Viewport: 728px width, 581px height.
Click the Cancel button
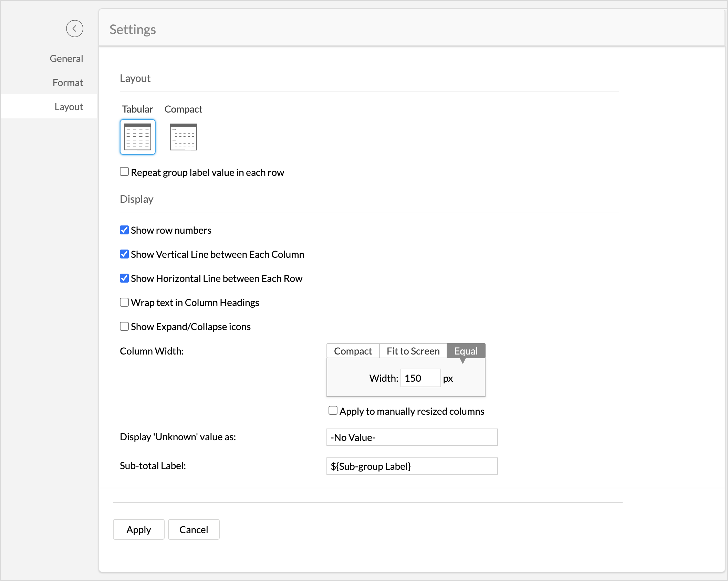point(194,529)
